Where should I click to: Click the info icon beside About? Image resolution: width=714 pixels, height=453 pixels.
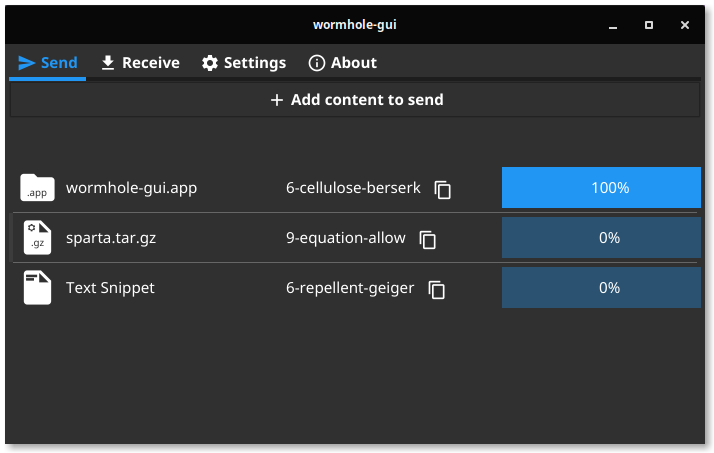317,63
